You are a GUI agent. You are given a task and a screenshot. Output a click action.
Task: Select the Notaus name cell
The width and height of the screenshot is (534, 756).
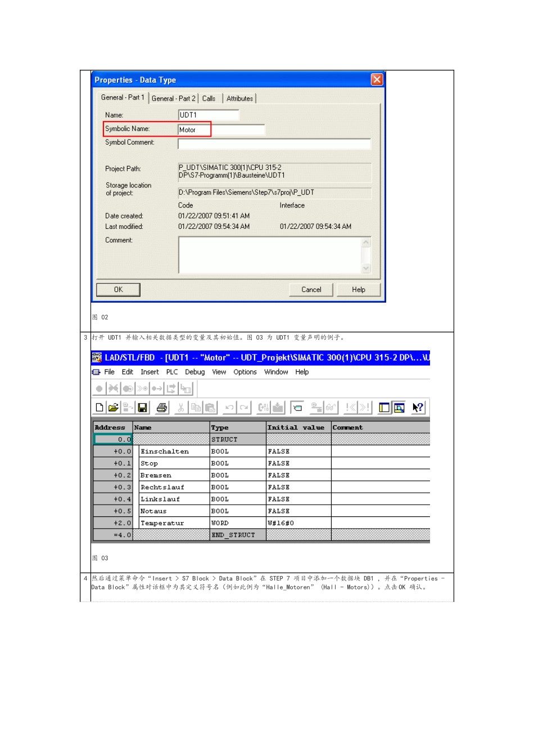pos(174,511)
